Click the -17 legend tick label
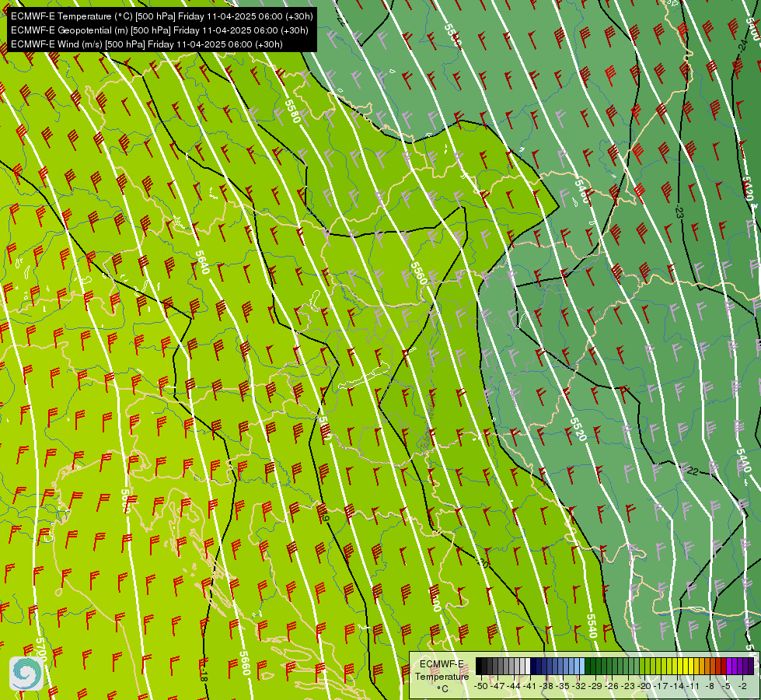The width and height of the screenshot is (761, 700). pos(661,686)
